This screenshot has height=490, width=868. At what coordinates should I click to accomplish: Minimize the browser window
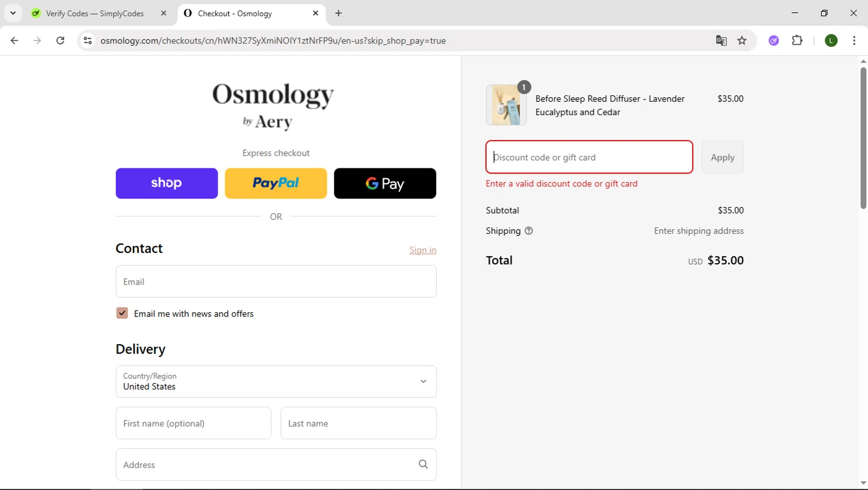pyautogui.click(x=795, y=13)
